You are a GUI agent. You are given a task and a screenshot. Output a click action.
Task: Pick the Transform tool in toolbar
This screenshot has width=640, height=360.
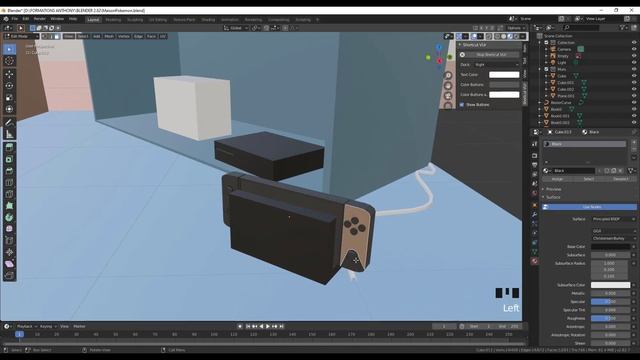coord(9,109)
